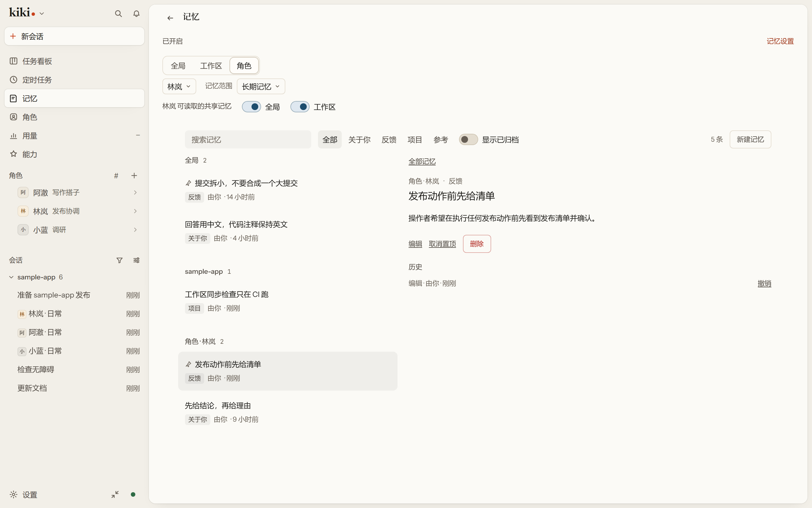Toggle 全局 shared memory switch
Image resolution: width=812 pixels, height=508 pixels.
pyautogui.click(x=251, y=107)
